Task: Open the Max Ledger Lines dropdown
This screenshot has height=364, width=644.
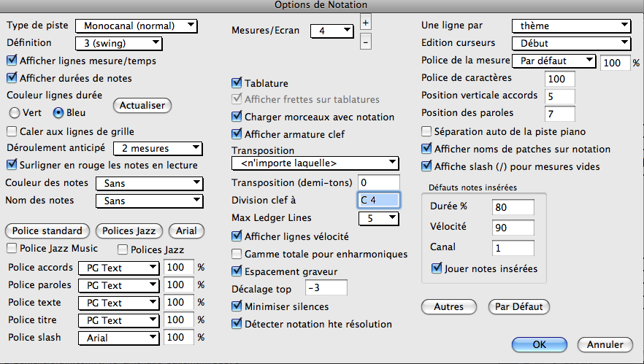Action: pyautogui.click(x=378, y=218)
